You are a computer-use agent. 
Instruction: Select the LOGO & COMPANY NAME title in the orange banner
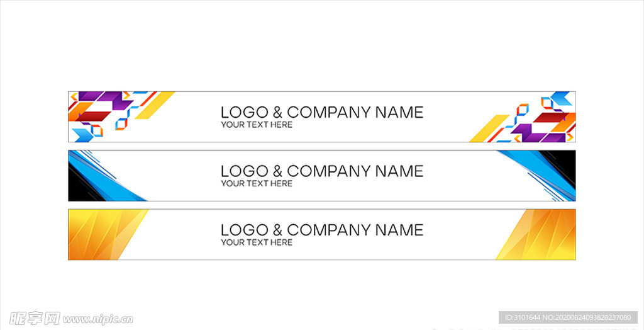click(x=322, y=230)
